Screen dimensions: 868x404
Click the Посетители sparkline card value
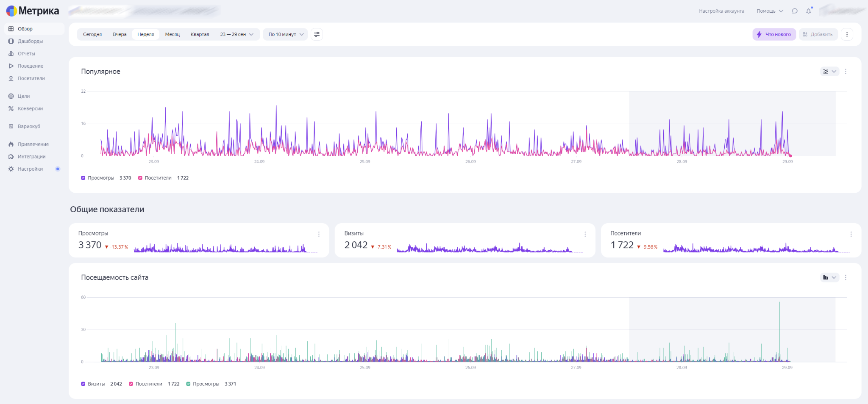(622, 245)
